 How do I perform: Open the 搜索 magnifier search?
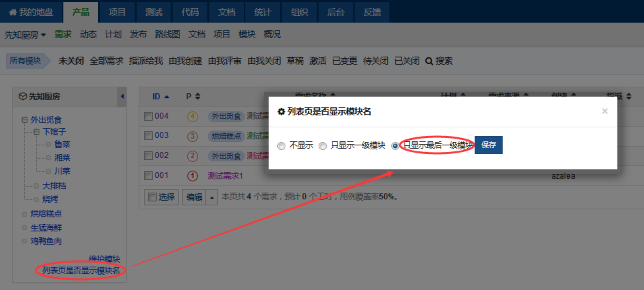coord(439,61)
